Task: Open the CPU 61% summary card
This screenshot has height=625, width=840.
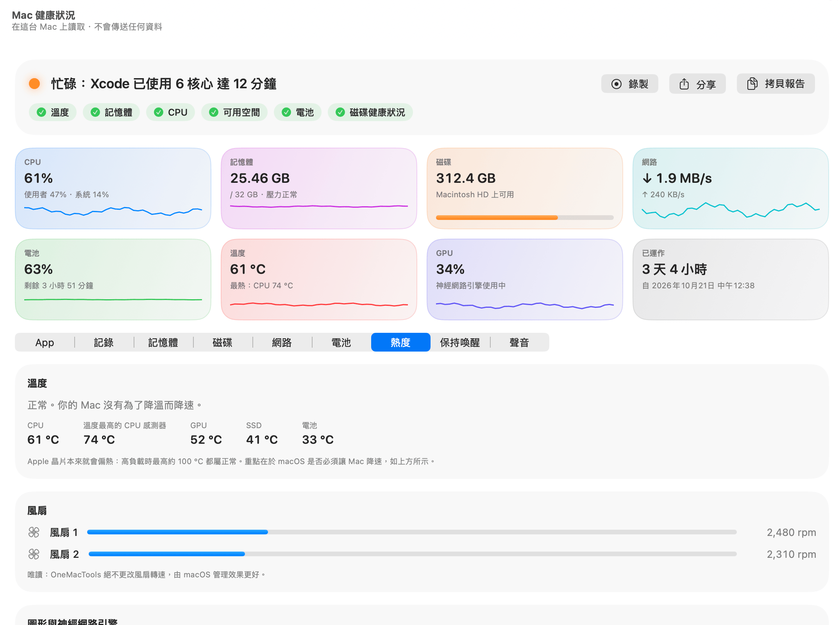Action: pos(113,188)
